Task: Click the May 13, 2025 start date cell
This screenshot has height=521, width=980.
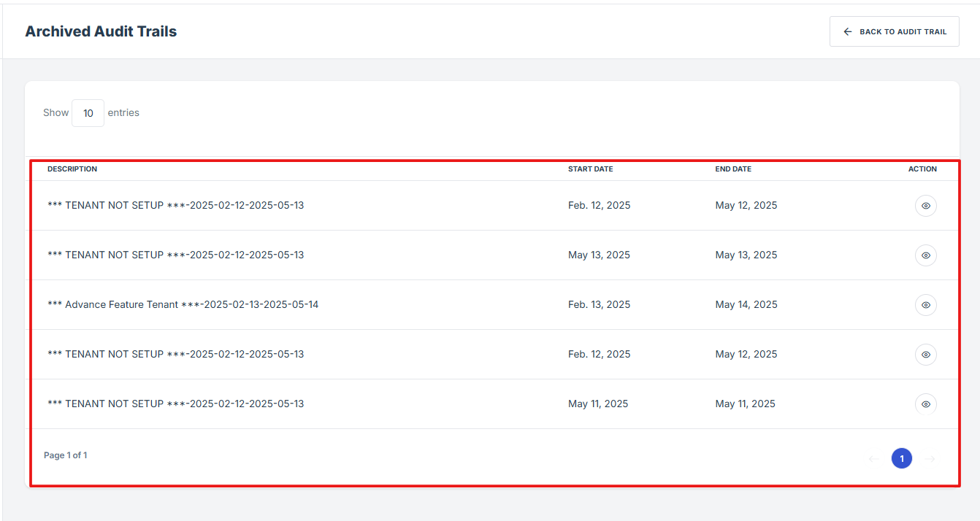Action: pos(598,255)
